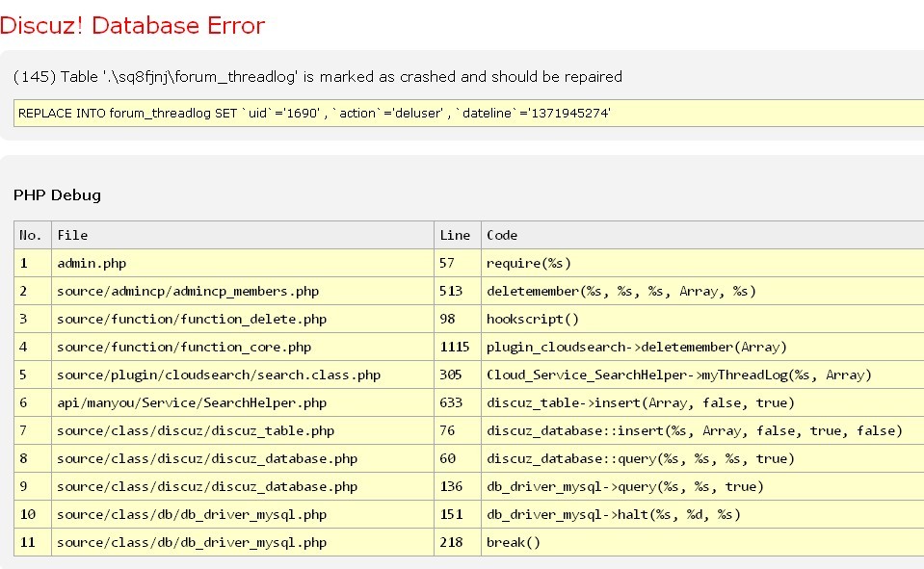The width and height of the screenshot is (924, 569).
Task: Click line number "76" cell
Action: pyautogui.click(x=458, y=430)
